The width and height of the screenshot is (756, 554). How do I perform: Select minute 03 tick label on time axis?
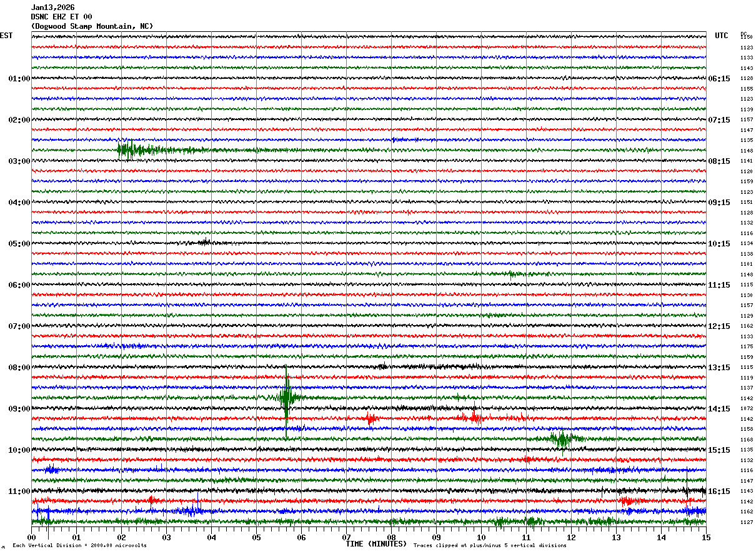pos(166,537)
